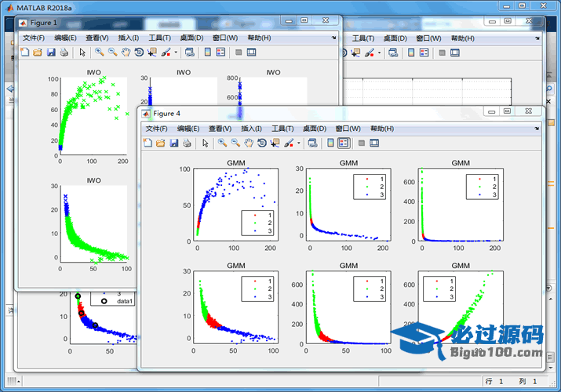Screen dimensions: 561x392
Task: Activate Rotate 3D tool in Figure 1
Action: click(139, 53)
